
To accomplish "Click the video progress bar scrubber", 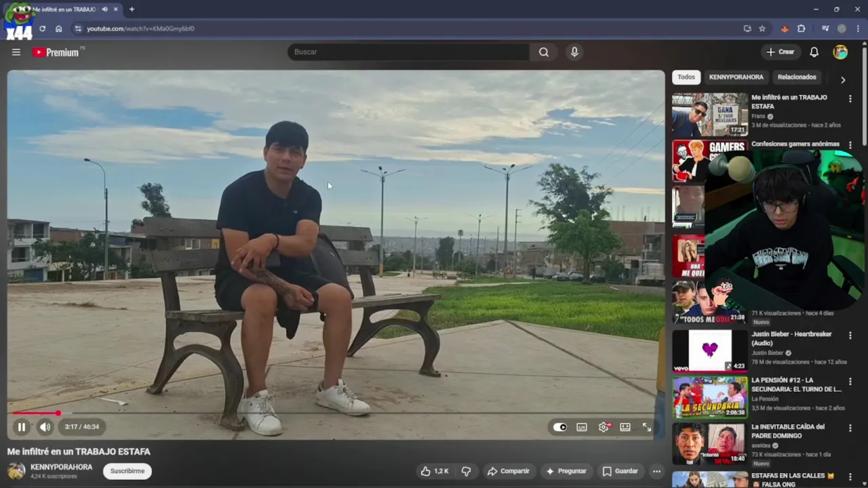I will [58, 413].
